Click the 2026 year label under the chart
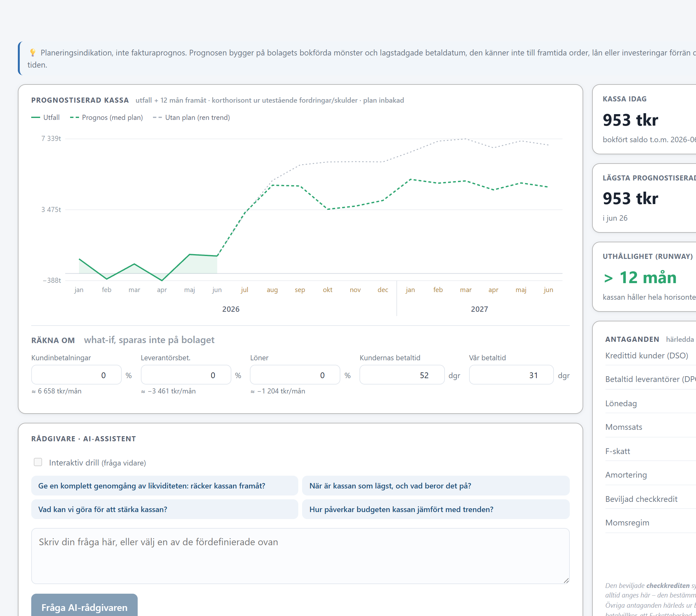The height and width of the screenshot is (616, 696). 231,309
